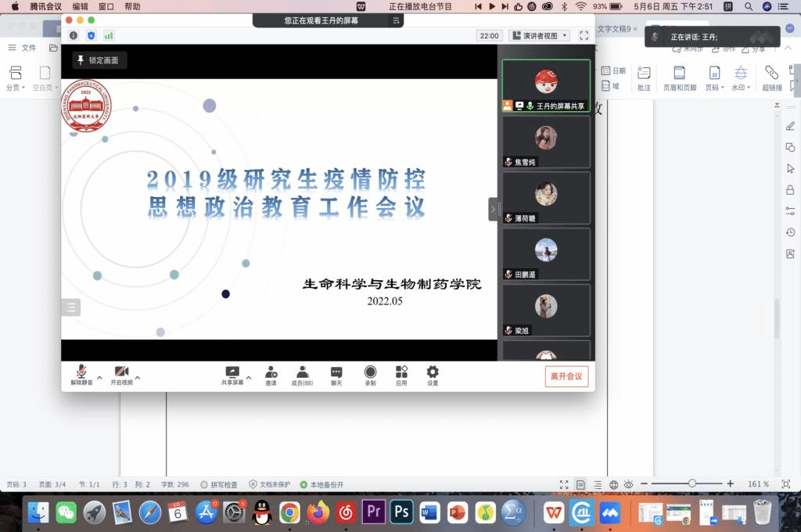Enter full screen meeting view
Image resolution: width=801 pixels, height=532 pixels.
click(584, 35)
